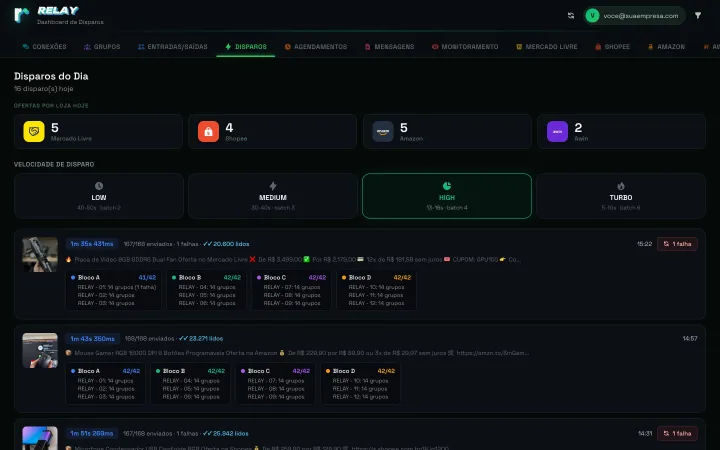Click the purple Awin store icon
720x450 pixels.
click(x=557, y=132)
